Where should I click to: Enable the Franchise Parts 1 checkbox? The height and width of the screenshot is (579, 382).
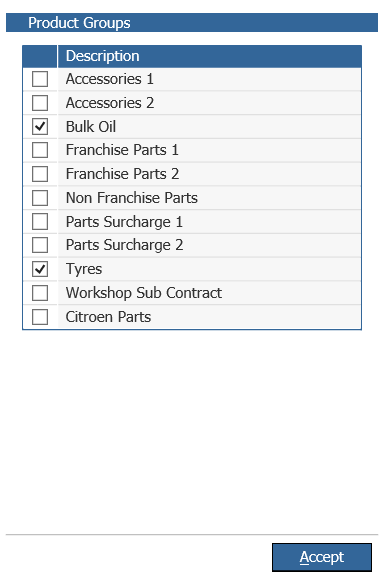click(x=40, y=150)
